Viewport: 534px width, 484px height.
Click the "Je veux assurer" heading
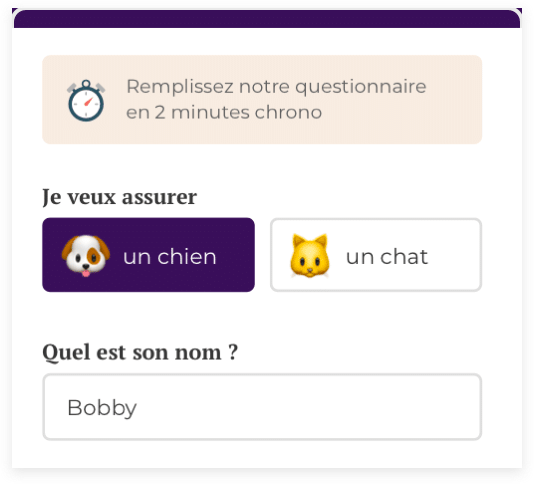coord(120,197)
